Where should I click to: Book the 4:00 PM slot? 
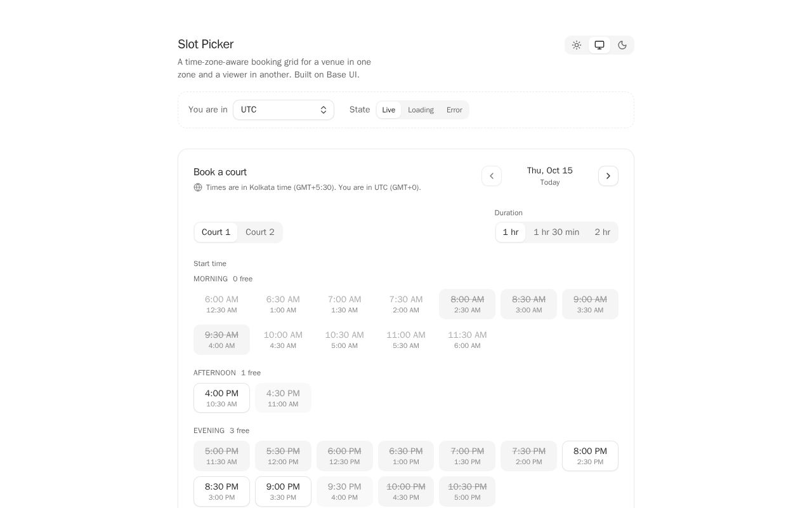[221, 398]
